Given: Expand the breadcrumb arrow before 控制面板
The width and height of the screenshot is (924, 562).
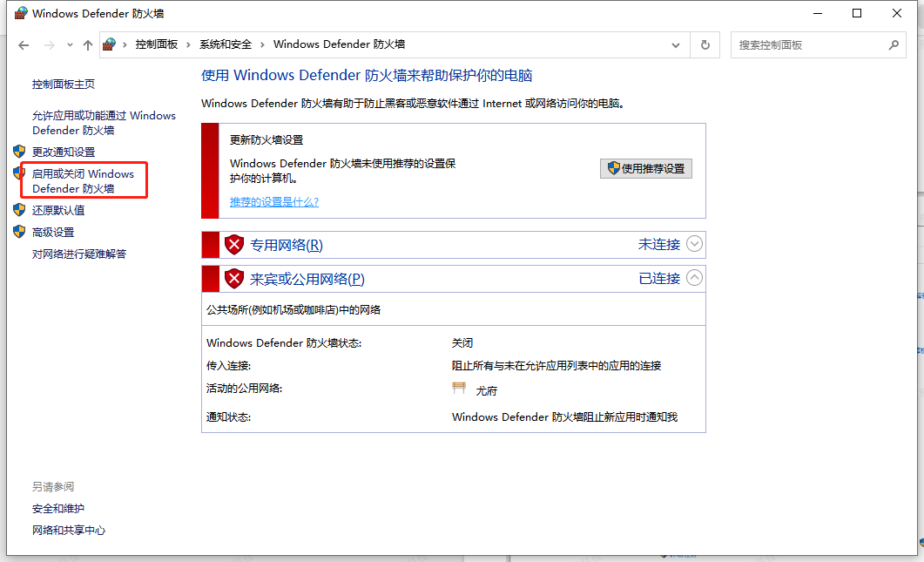Looking at the screenshot, I should 125,44.
